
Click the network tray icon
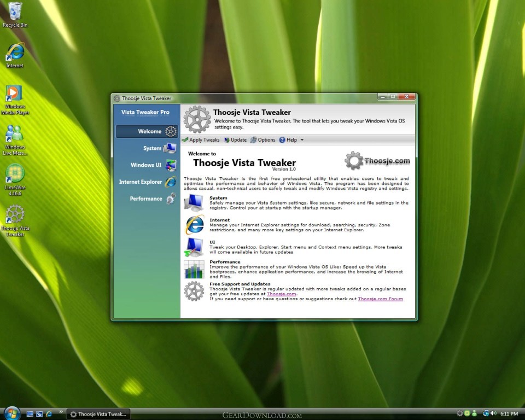coord(486,413)
